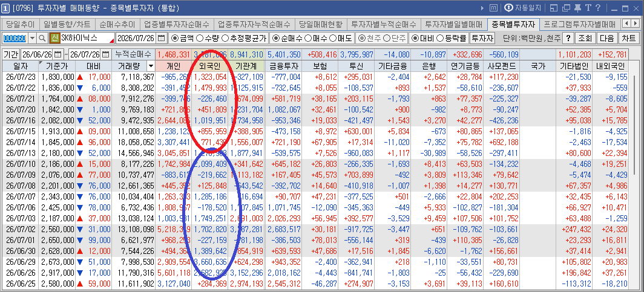Click the numbered '1' window icon
This screenshot has width=644, height=292.
tap(6, 8)
